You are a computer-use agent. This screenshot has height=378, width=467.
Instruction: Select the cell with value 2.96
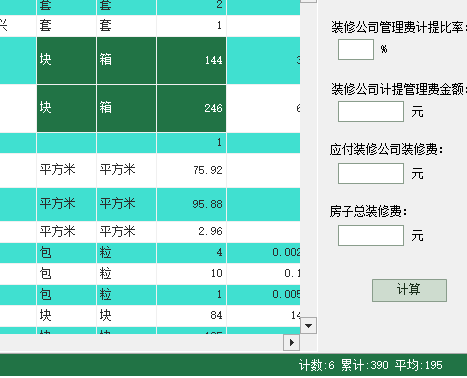pyautogui.click(x=191, y=232)
